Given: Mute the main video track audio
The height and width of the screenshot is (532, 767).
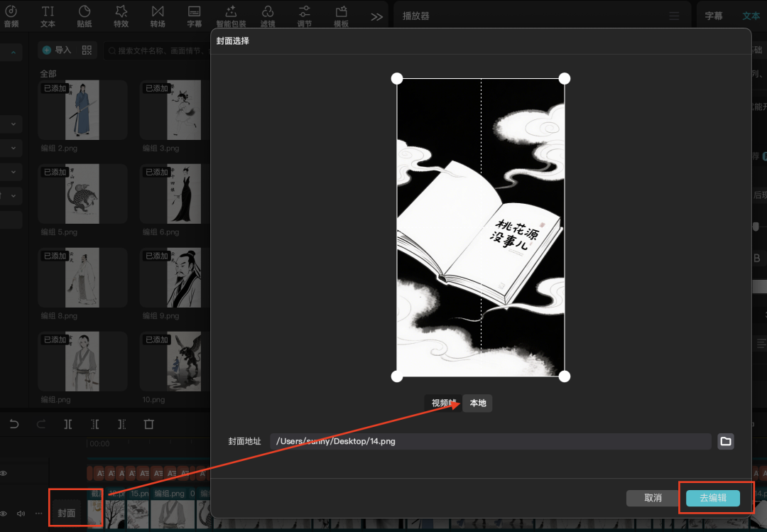Looking at the screenshot, I should [x=21, y=513].
